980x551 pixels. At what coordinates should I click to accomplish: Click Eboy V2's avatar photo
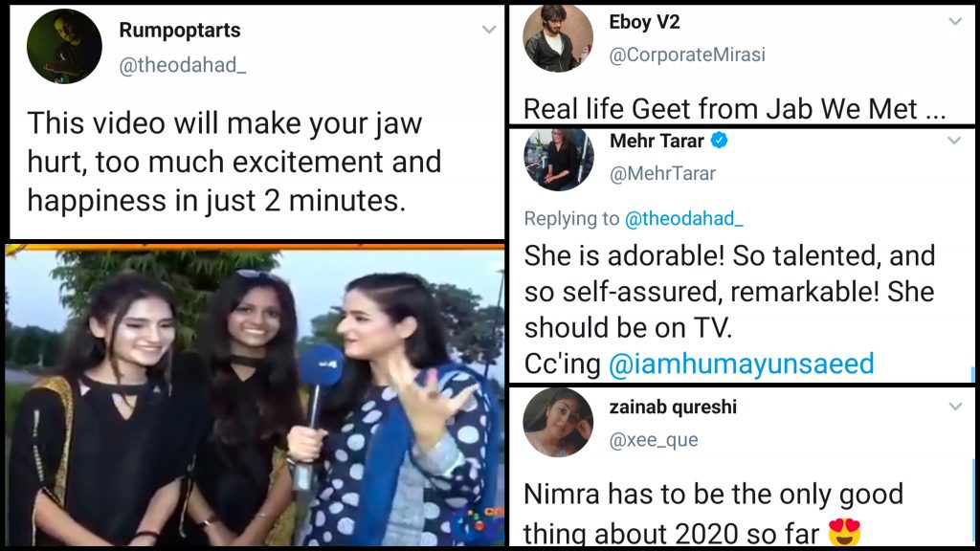[x=558, y=38]
